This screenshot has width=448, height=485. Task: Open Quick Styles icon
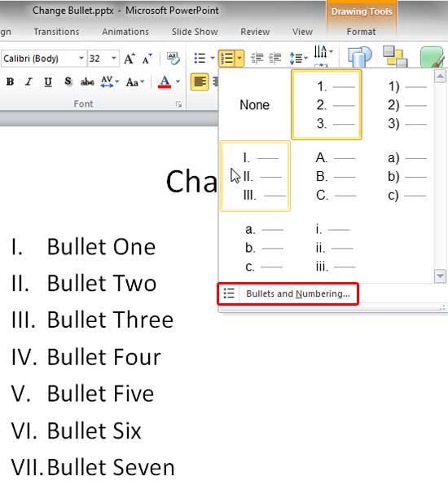point(433,56)
